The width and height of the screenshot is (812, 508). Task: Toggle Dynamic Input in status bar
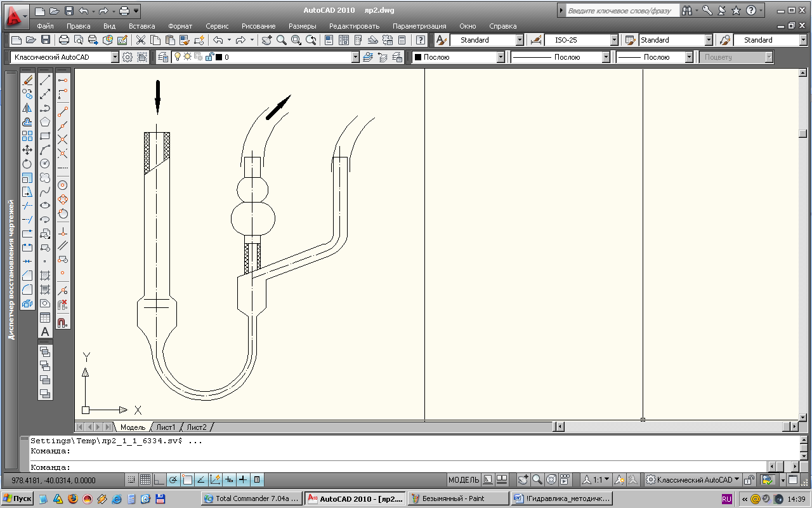(229, 479)
